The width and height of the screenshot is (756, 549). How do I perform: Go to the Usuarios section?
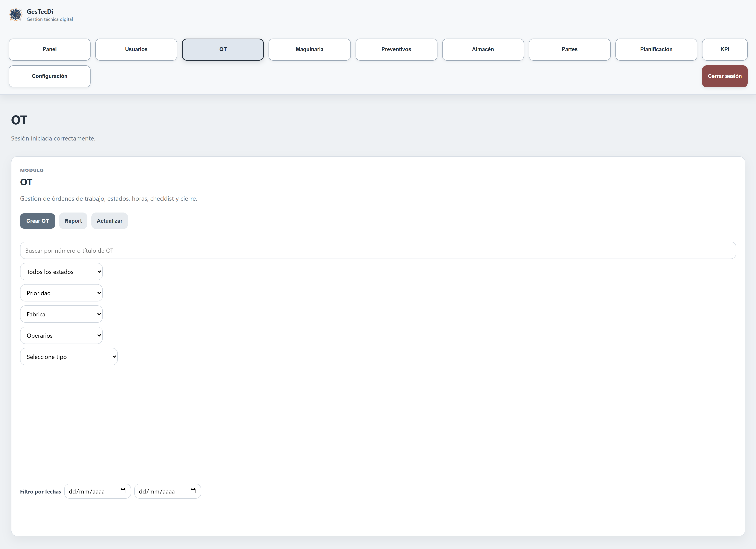pyautogui.click(x=136, y=49)
